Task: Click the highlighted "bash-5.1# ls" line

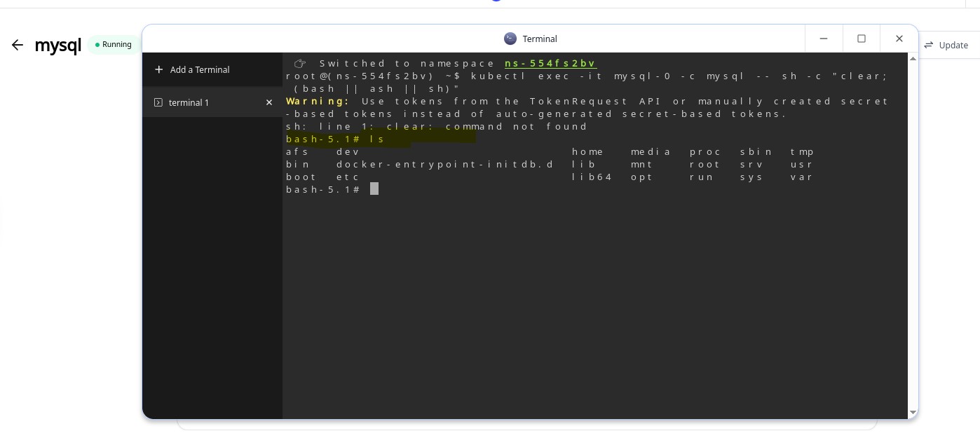Action: (335, 139)
